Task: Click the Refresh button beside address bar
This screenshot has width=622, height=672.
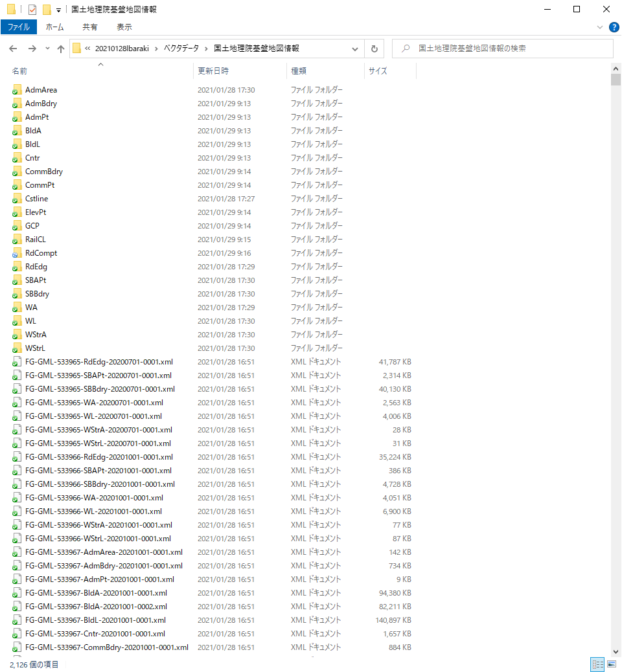Action: click(x=374, y=49)
